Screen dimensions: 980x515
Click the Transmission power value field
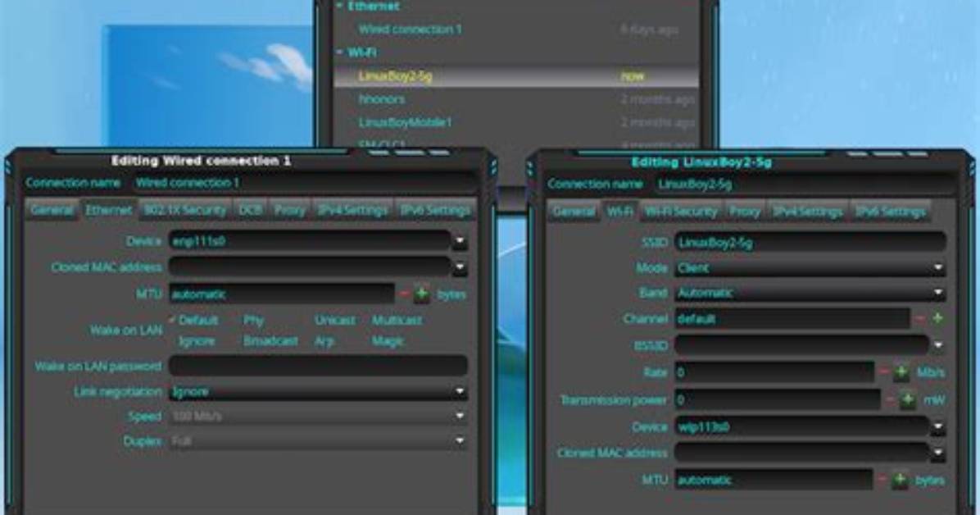point(778,399)
